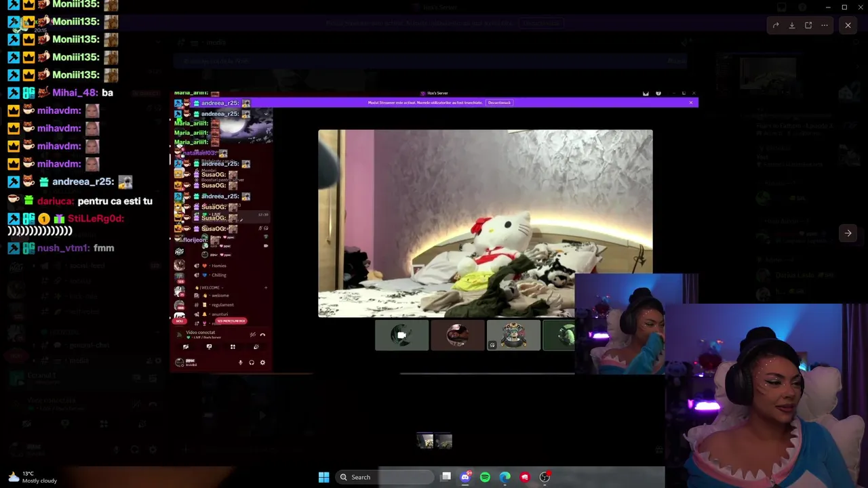Screen dimensions: 868x488
Task: Go to the next image with arrow
Action: click(x=848, y=233)
